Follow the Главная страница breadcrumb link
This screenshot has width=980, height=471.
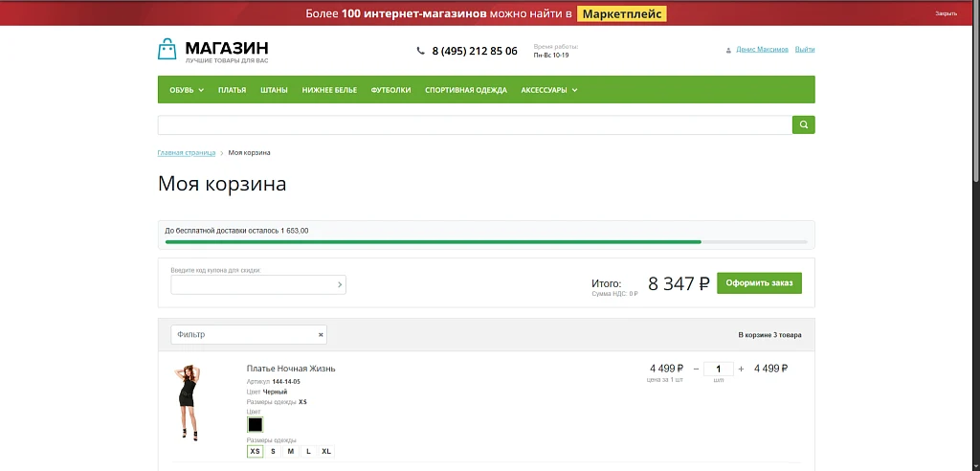[x=187, y=152]
